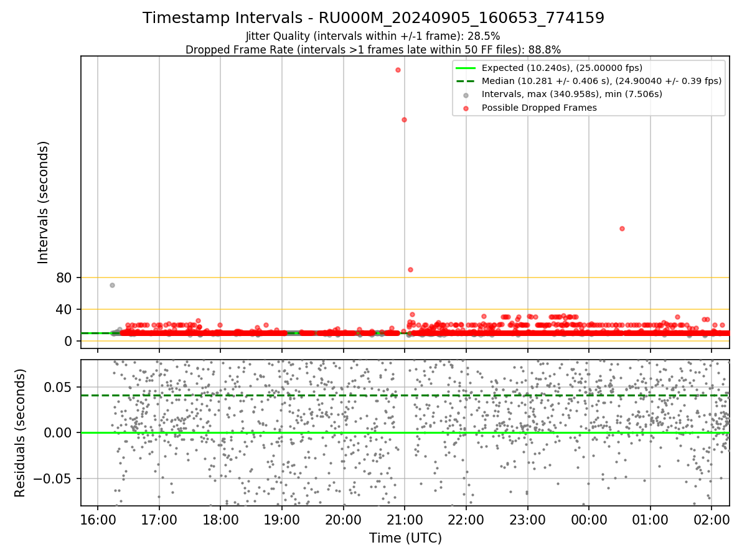747x560 pixels.
Task: Click the 0 tick on the intervals axis
Action: (68, 341)
